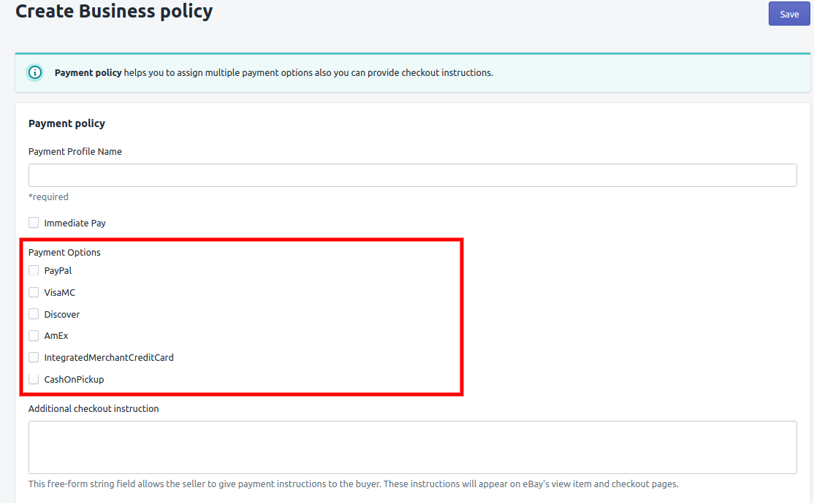Image resolution: width=814 pixels, height=504 pixels.
Task: Click the info icon in the banner
Action: click(34, 73)
